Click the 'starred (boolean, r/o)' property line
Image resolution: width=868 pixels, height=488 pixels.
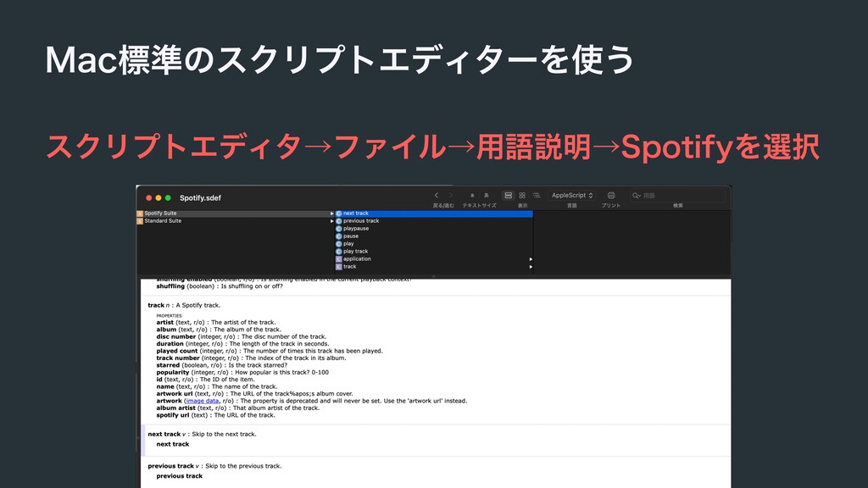221,365
